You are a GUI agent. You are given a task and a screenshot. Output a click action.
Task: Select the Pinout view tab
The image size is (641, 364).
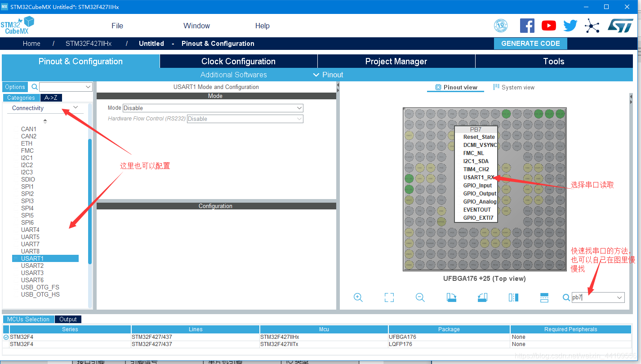pos(455,87)
